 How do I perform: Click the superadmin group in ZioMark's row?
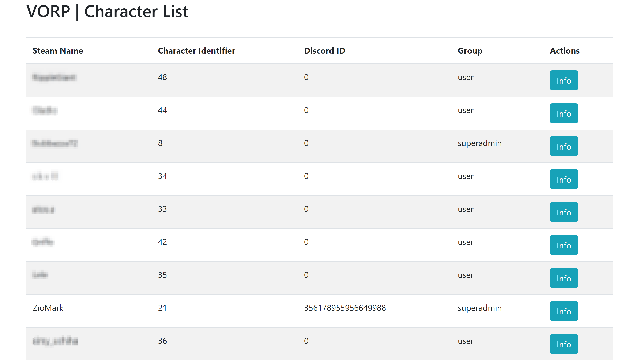coord(479,308)
